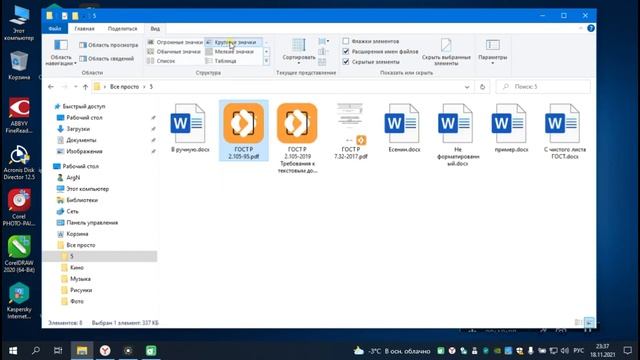Open Кино folder in tree
The height and width of the screenshot is (360, 640).
click(x=76, y=267)
